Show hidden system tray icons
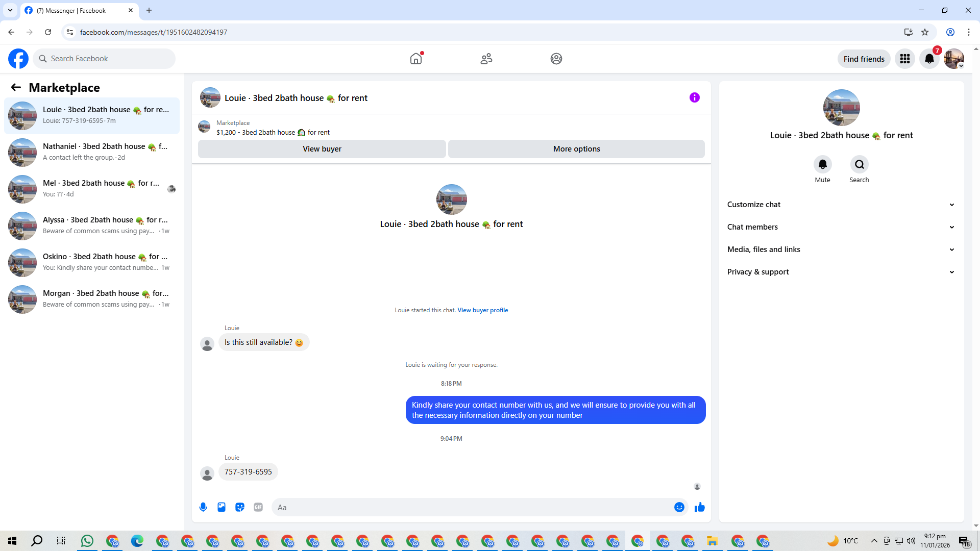Screen dimensions: 980x551 coord(874,541)
